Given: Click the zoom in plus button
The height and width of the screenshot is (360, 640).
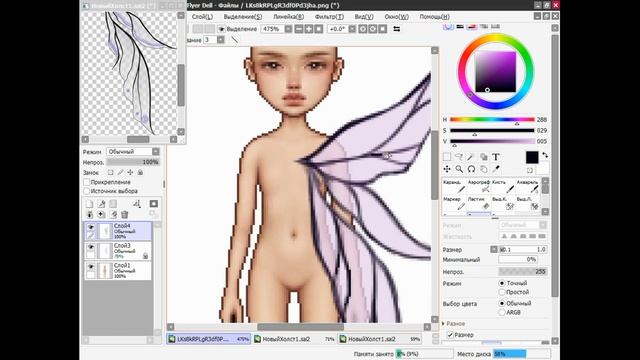Looking at the screenshot, I should pos(309,29).
